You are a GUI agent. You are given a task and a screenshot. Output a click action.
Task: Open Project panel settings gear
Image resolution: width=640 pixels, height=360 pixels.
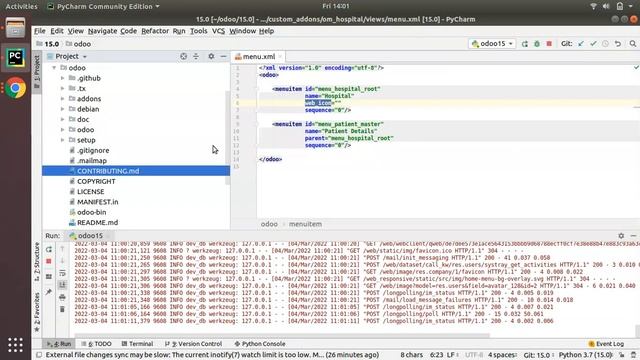(211, 56)
